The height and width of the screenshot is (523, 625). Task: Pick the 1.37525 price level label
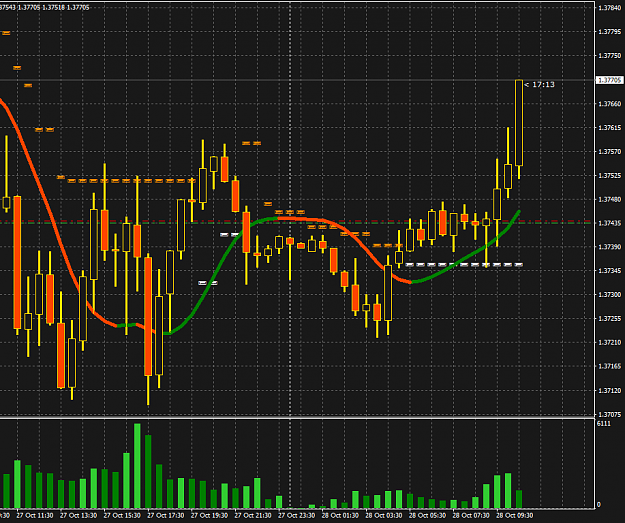coord(610,175)
